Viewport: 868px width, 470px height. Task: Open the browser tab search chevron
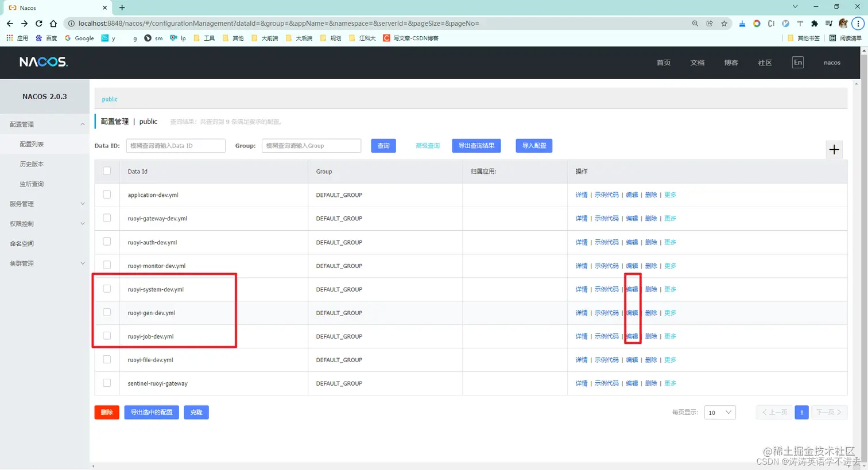coord(795,7)
